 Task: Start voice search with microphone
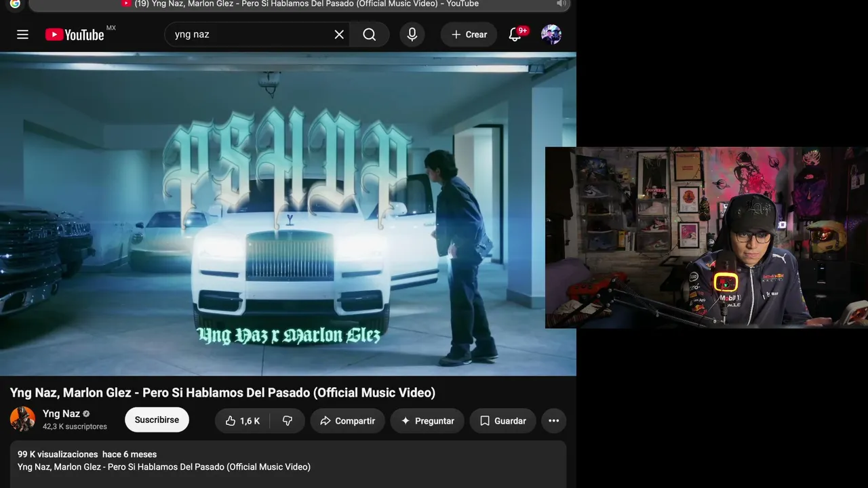coord(412,35)
